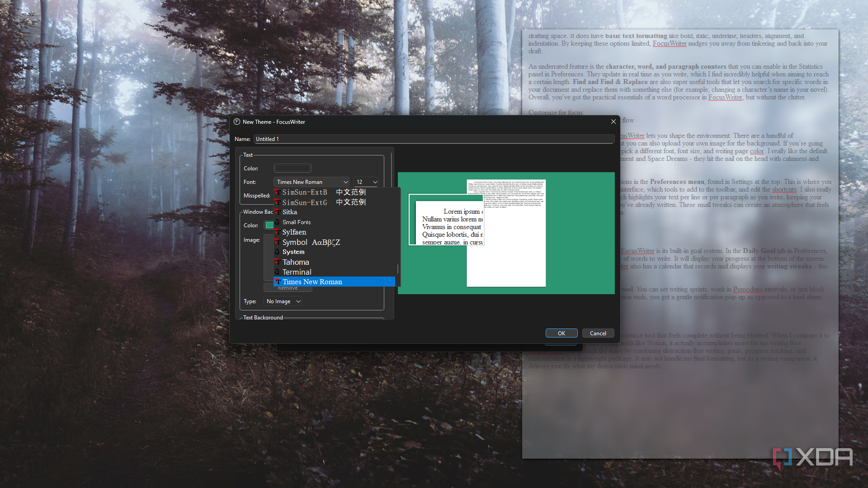Click the green window background color swatch

pos(269,225)
